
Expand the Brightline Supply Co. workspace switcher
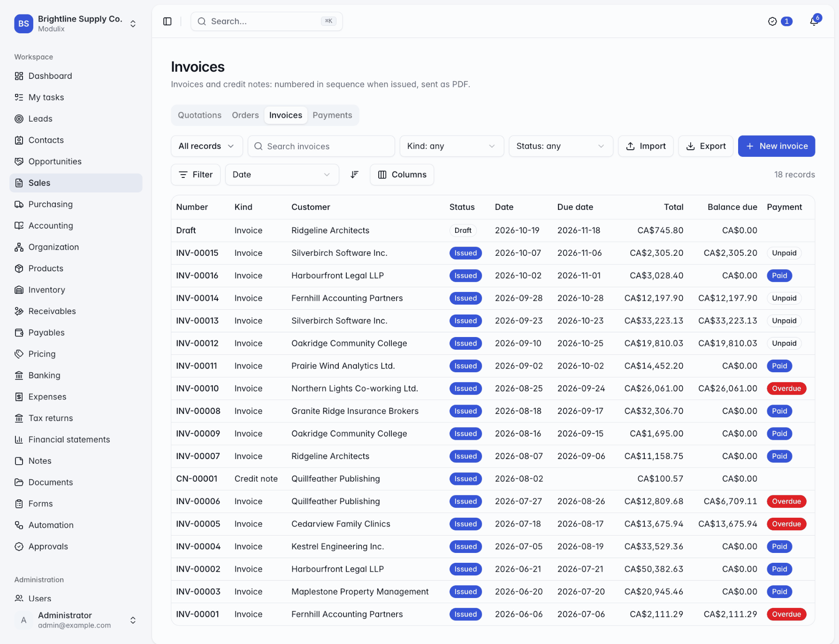[x=76, y=23]
